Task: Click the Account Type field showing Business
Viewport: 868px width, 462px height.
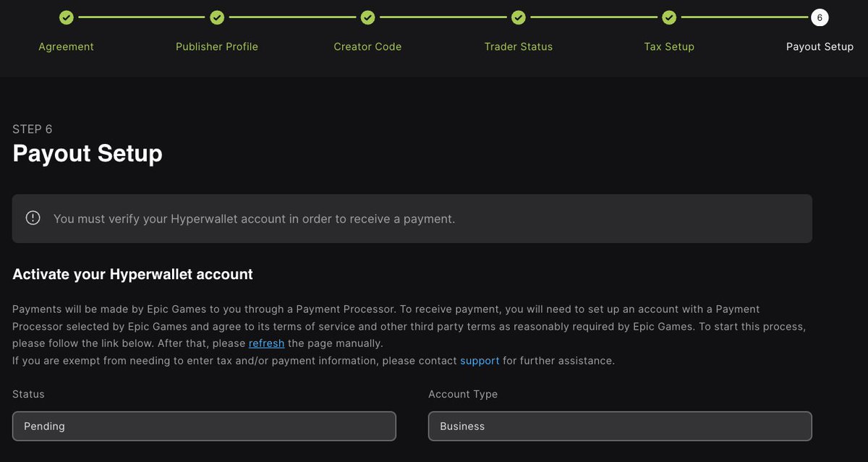Action: tap(620, 426)
